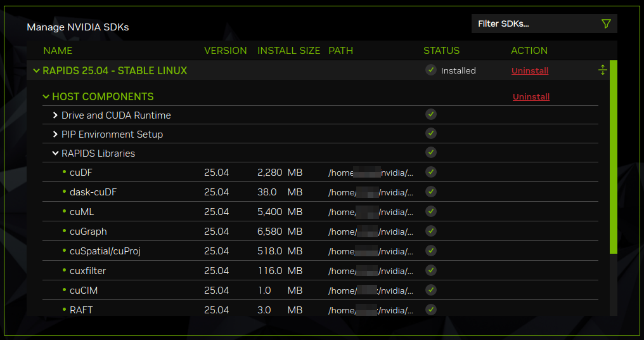This screenshot has height=340, width=644.
Task: Click the cuML status checkmark icon
Action: point(431,211)
